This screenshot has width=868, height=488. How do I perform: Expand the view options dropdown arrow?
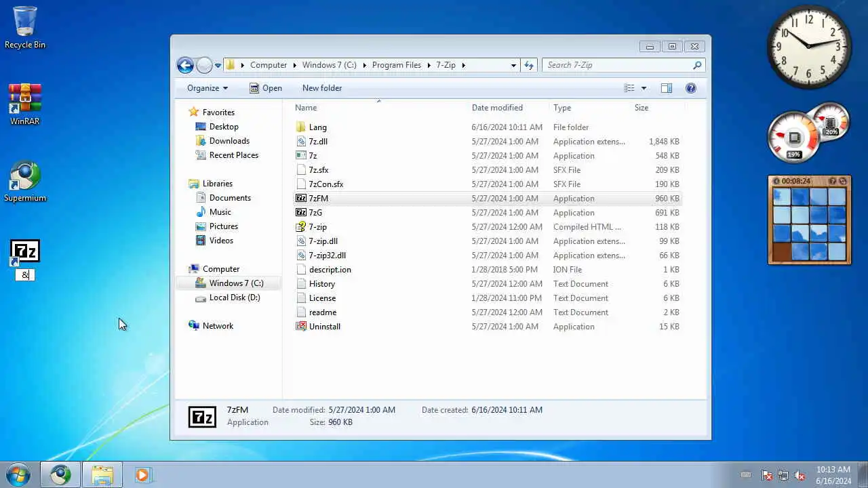point(644,88)
